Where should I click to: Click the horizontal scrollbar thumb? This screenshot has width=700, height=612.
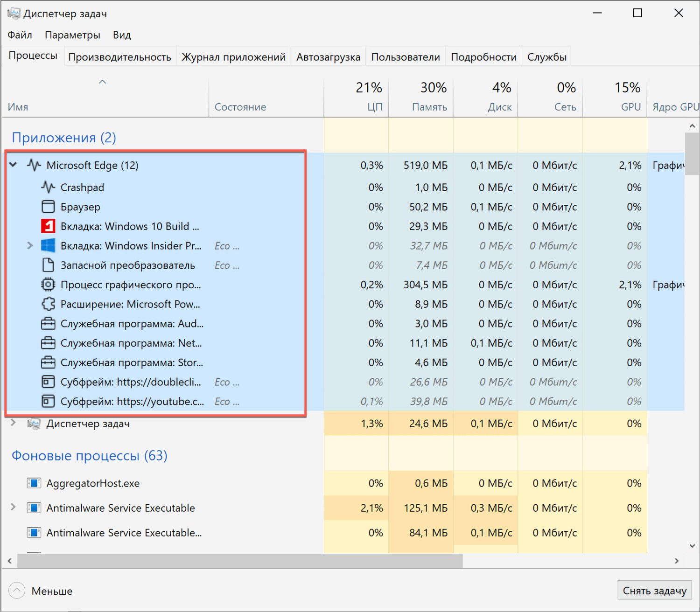click(x=240, y=561)
